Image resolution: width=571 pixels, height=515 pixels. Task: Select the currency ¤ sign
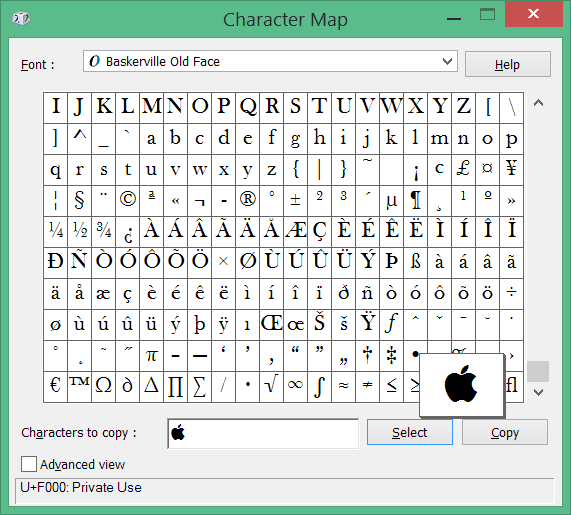[x=487, y=169]
